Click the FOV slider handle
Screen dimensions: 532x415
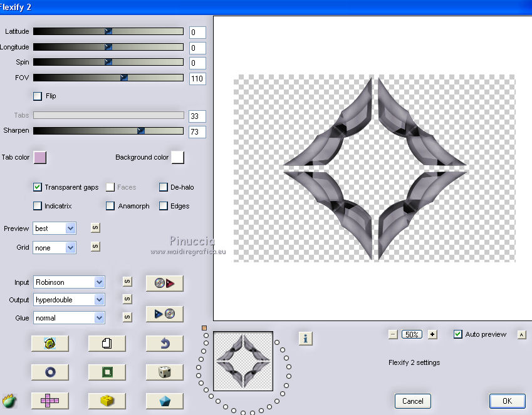(x=124, y=78)
